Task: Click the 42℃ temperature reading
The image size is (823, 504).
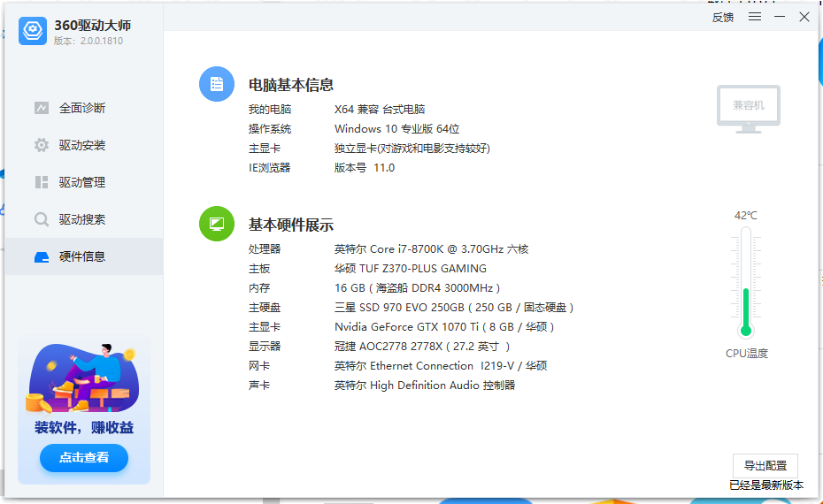Action: [x=746, y=216]
